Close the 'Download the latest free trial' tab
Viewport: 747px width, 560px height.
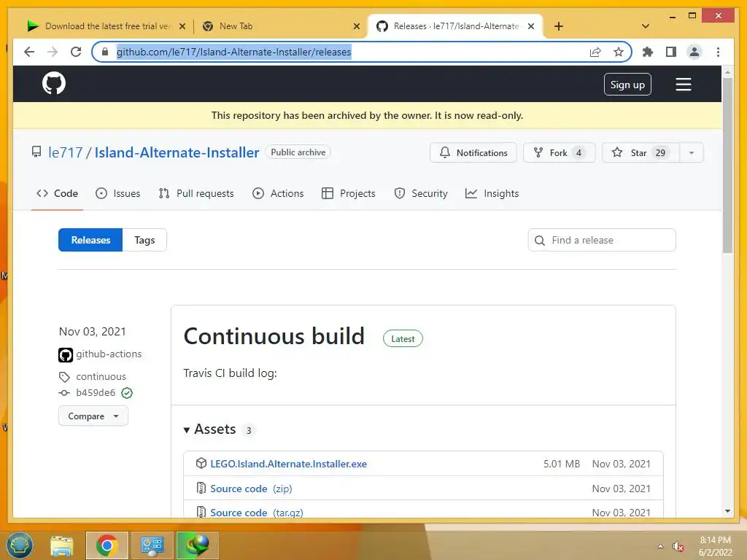(182, 26)
